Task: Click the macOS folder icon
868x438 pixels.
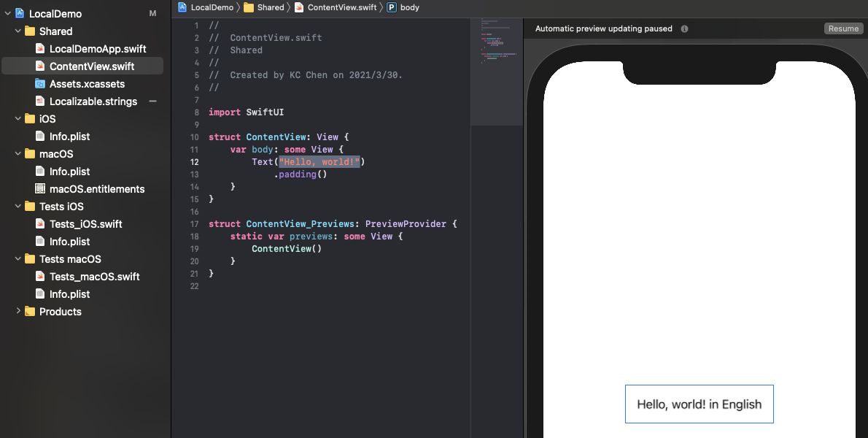Action: click(x=30, y=154)
